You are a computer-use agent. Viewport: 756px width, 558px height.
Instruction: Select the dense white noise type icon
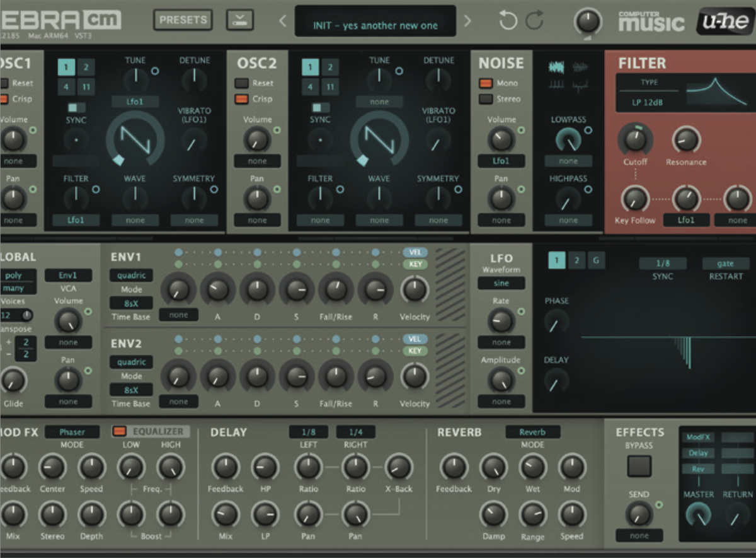tap(558, 66)
